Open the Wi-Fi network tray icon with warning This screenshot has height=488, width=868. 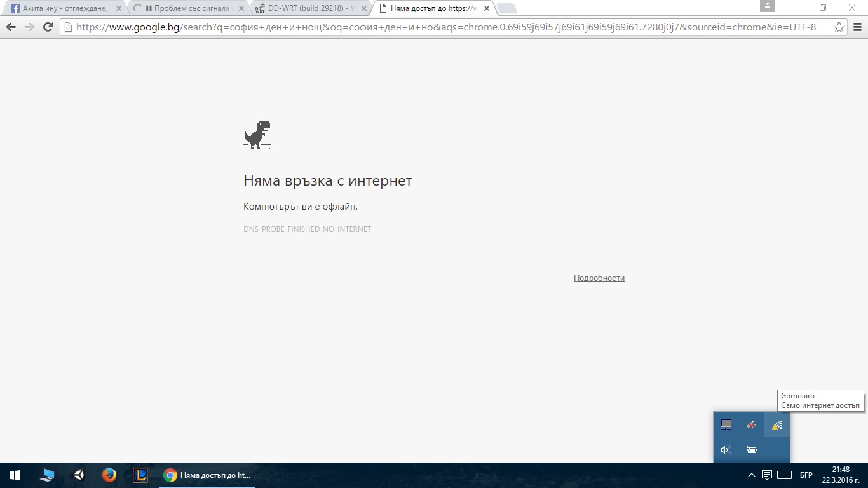776,425
